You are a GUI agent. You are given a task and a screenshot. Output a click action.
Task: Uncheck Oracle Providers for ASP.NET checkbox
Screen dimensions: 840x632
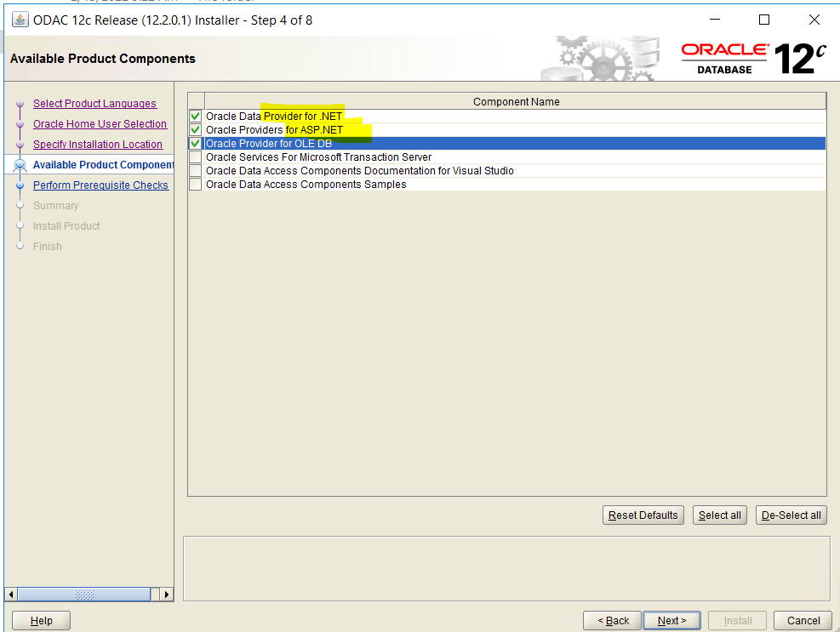tap(196, 129)
